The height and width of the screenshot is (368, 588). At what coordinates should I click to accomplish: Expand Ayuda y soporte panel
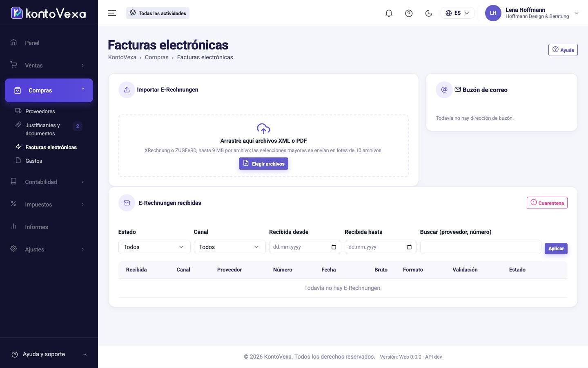tap(49, 354)
